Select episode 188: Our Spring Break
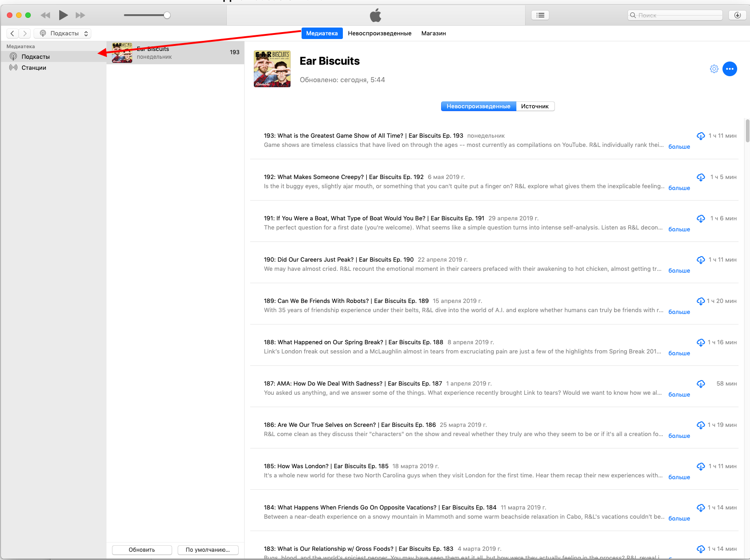Screen dimensions: 750x560 (353, 342)
